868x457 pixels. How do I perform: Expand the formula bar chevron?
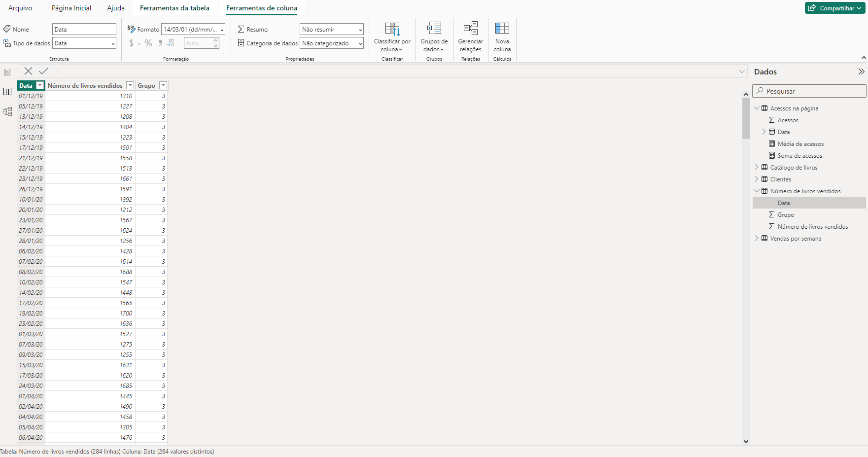[742, 71]
